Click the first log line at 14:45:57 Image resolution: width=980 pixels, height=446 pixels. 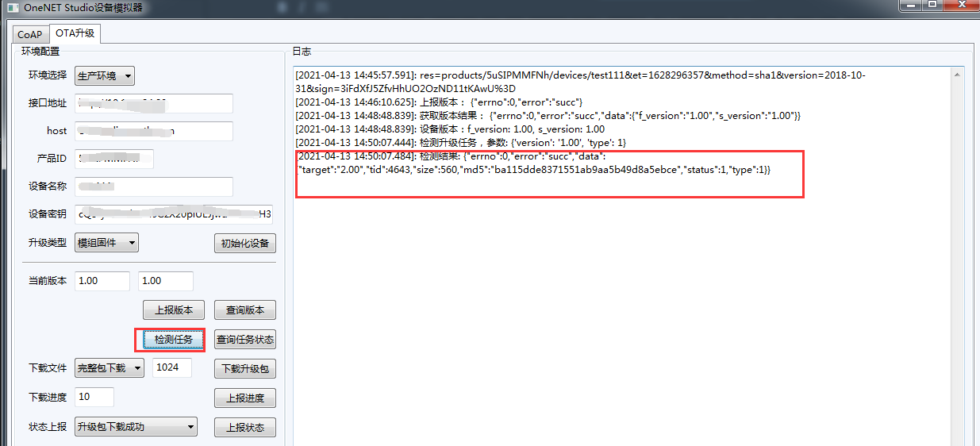point(581,82)
